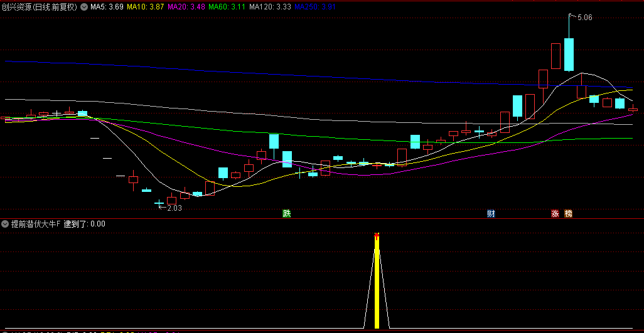Click the MA120: 3.33 label
The image size is (644, 333).
pyautogui.click(x=270, y=7)
